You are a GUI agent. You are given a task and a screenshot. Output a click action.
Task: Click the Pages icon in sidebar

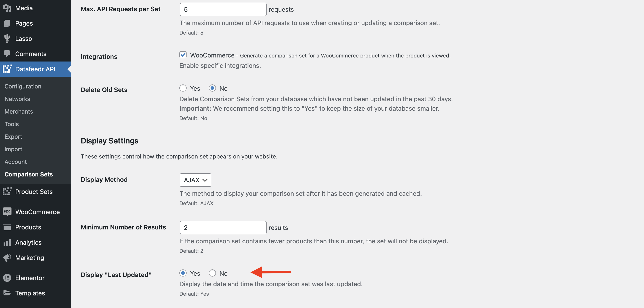pos(7,23)
